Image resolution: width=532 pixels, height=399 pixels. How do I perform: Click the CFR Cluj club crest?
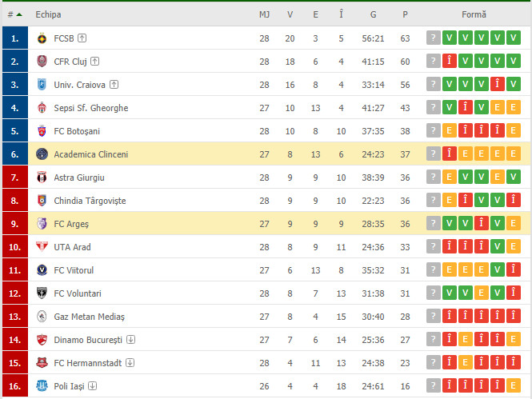click(x=42, y=62)
